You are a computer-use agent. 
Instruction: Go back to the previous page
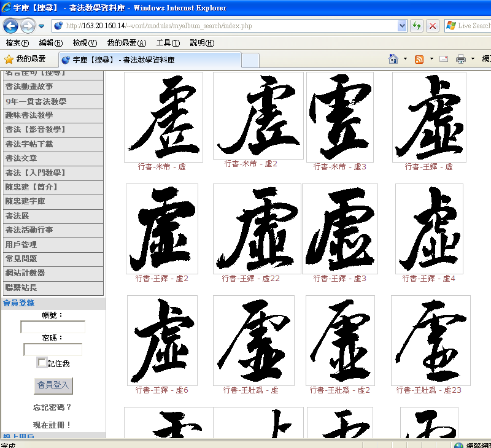coord(10,26)
